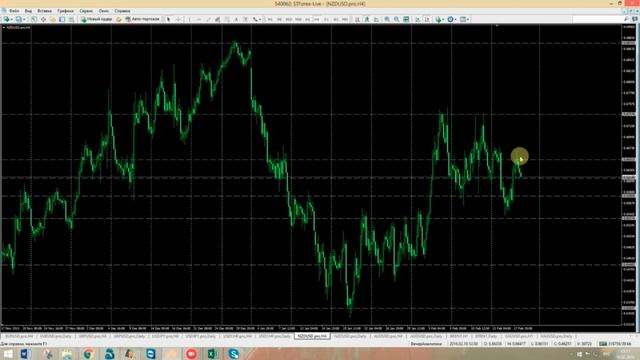Open the Графики menu

(x=65, y=11)
